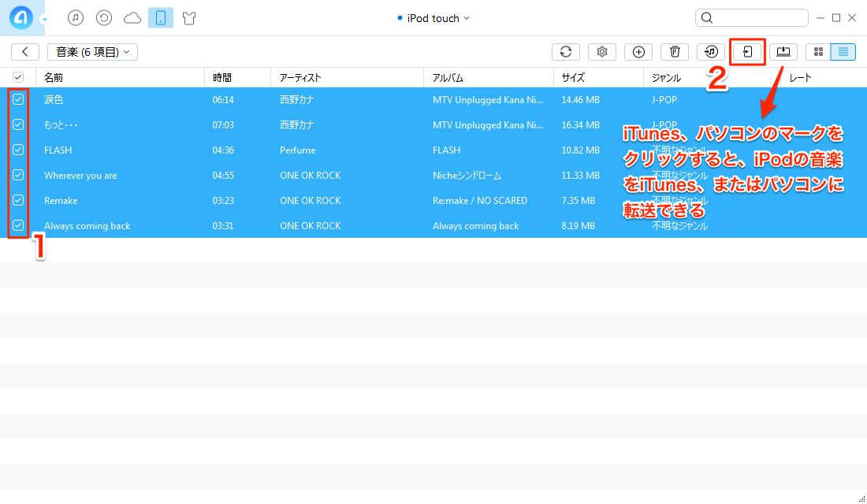Uncheck the Always coming back checkbox
867x504 pixels.
pos(18,225)
